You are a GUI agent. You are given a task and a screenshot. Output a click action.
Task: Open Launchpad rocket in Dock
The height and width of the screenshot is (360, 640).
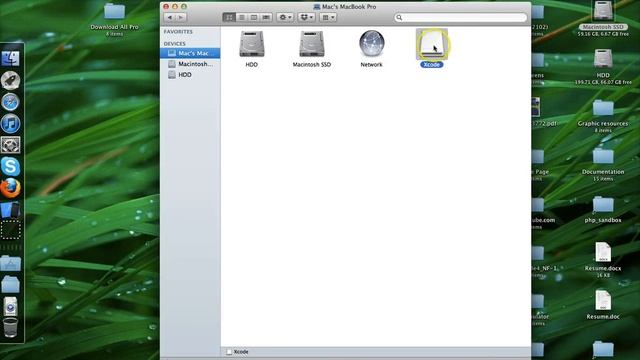point(10,80)
